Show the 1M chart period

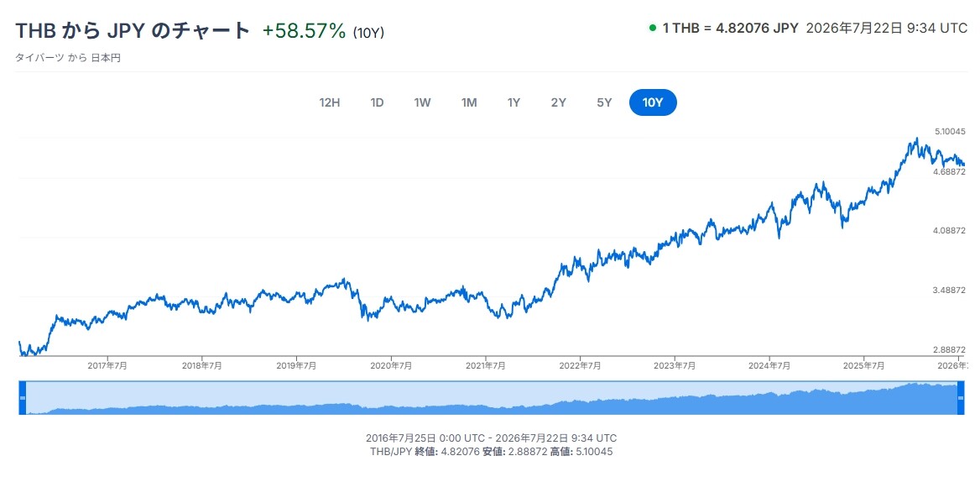pyautogui.click(x=469, y=103)
